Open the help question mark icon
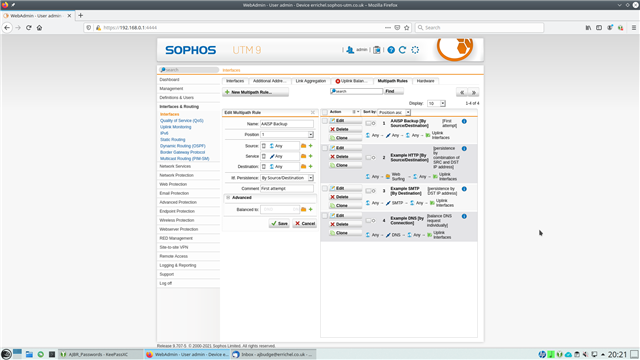This screenshot has height=360, width=640. click(x=391, y=50)
